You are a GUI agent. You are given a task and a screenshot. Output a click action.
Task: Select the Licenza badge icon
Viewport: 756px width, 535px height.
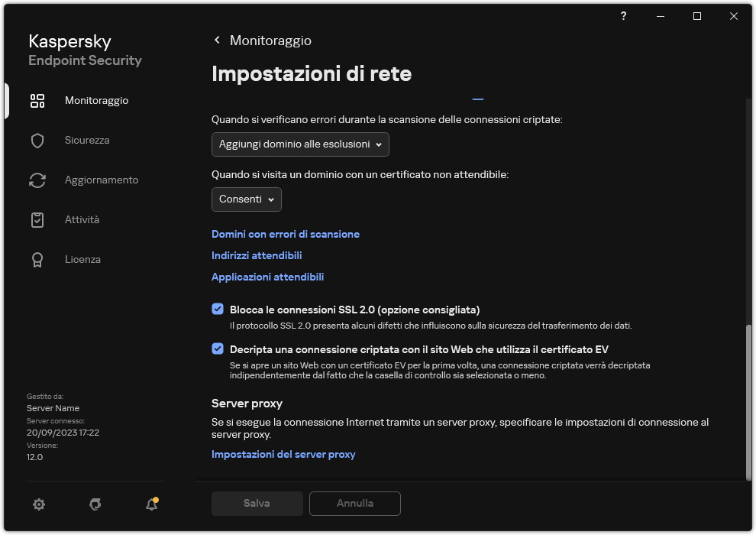37,259
